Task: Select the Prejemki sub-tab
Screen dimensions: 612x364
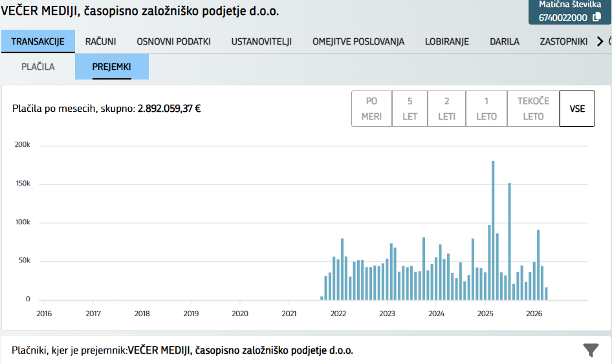Action: (x=111, y=67)
